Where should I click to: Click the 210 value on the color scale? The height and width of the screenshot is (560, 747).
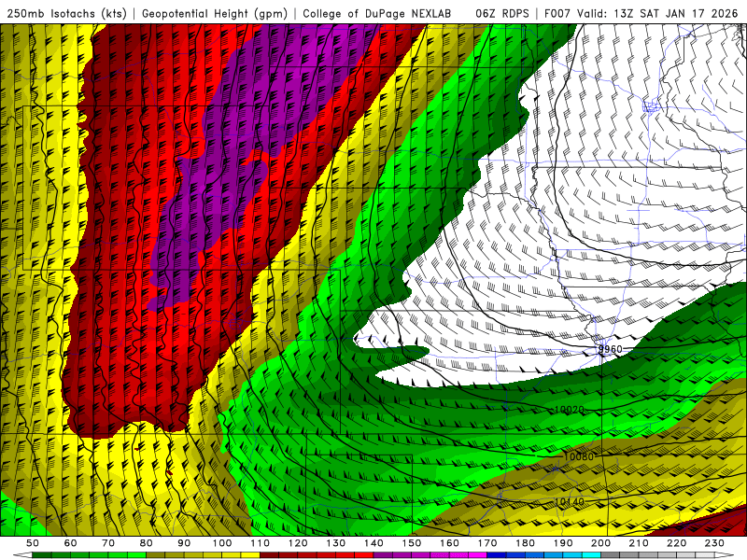[x=639, y=543]
